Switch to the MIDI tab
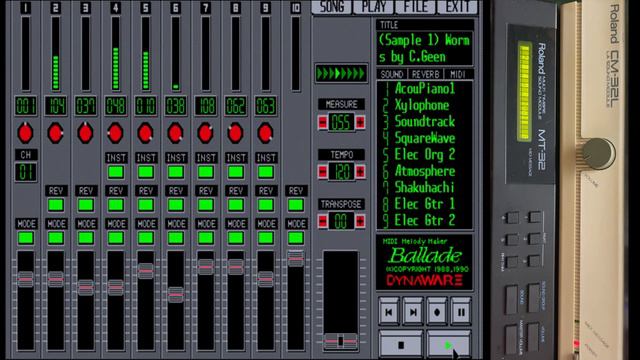This screenshot has width=640, height=360. click(458, 74)
